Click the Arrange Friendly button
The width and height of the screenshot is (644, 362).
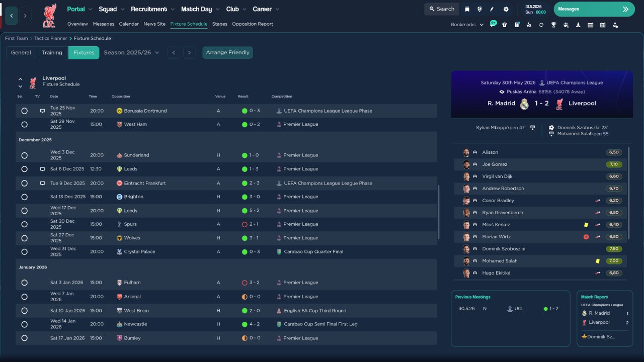pyautogui.click(x=227, y=53)
